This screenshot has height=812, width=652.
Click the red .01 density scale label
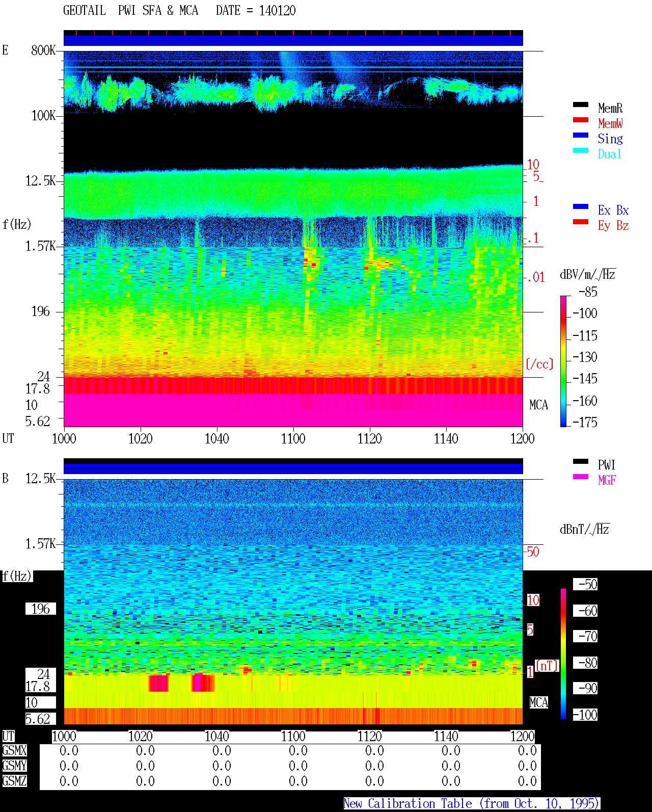pyautogui.click(x=535, y=278)
